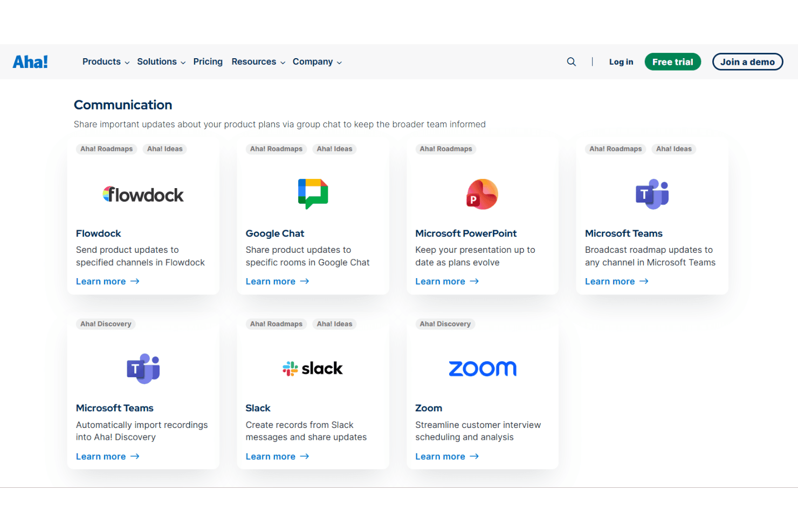Open Learn more for Zoom
This screenshot has width=798, height=532.
pyautogui.click(x=447, y=457)
